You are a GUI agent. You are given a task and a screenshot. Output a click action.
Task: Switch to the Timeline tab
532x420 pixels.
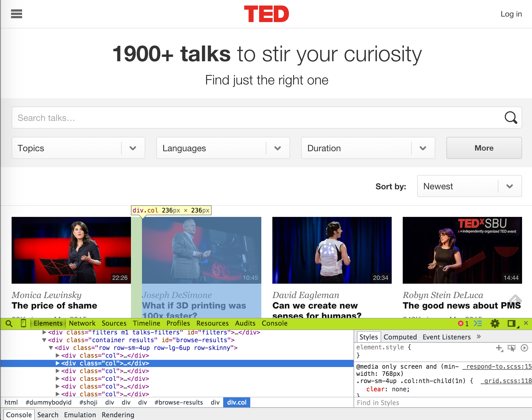(x=146, y=323)
